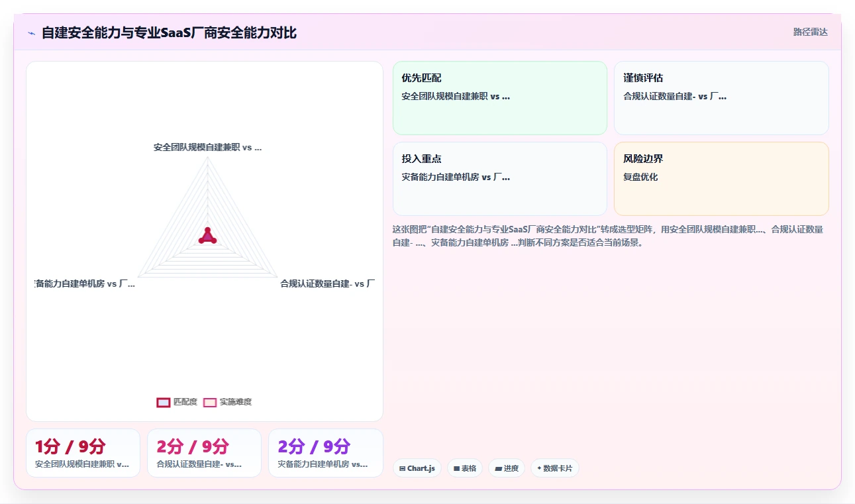Click 安全团队规模自建兼职 vs text in 优先匹配 card
This screenshot has height=504, width=855.
(456, 96)
